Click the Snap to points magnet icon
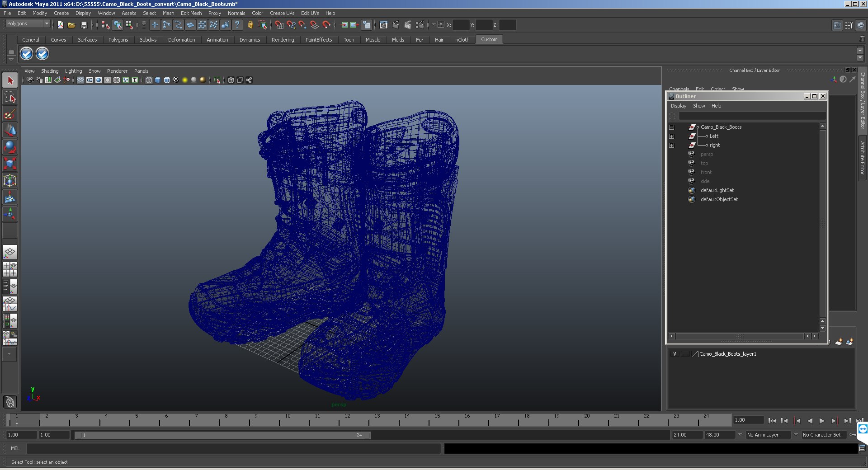868x470 pixels. coord(302,25)
